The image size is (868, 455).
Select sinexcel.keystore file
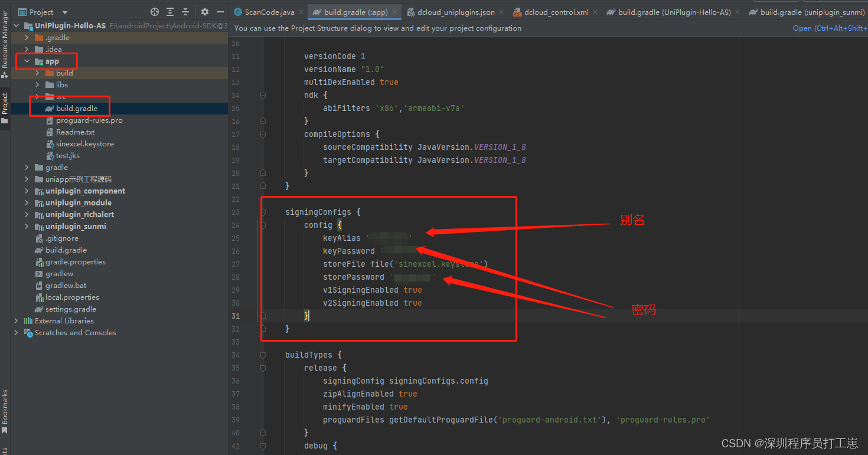click(x=85, y=144)
